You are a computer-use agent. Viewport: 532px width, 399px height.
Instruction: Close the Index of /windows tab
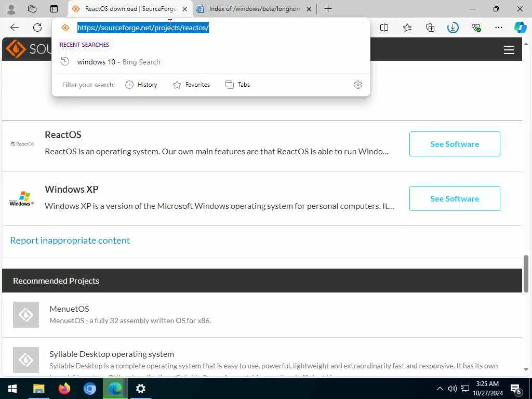point(309,9)
